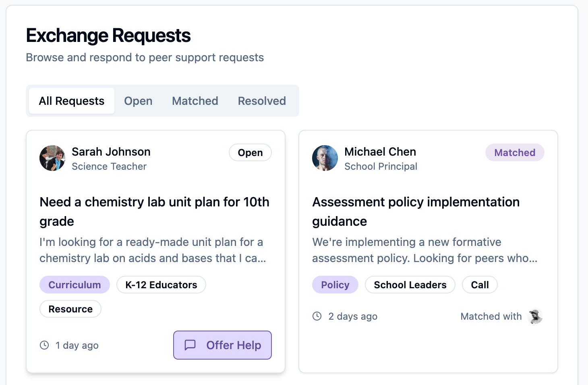Click the name Sarah Johnson
Viewport: 588px width, 385px height.
point(111,152)
